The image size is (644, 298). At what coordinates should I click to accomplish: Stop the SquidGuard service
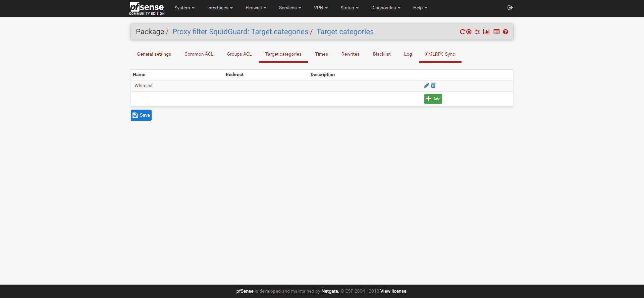pos(469,32)
